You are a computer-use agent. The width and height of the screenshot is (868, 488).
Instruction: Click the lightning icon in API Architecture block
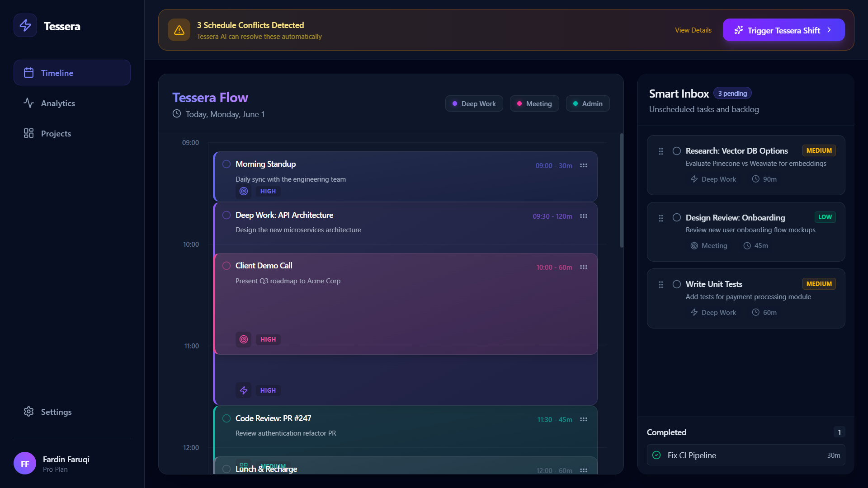243,390
